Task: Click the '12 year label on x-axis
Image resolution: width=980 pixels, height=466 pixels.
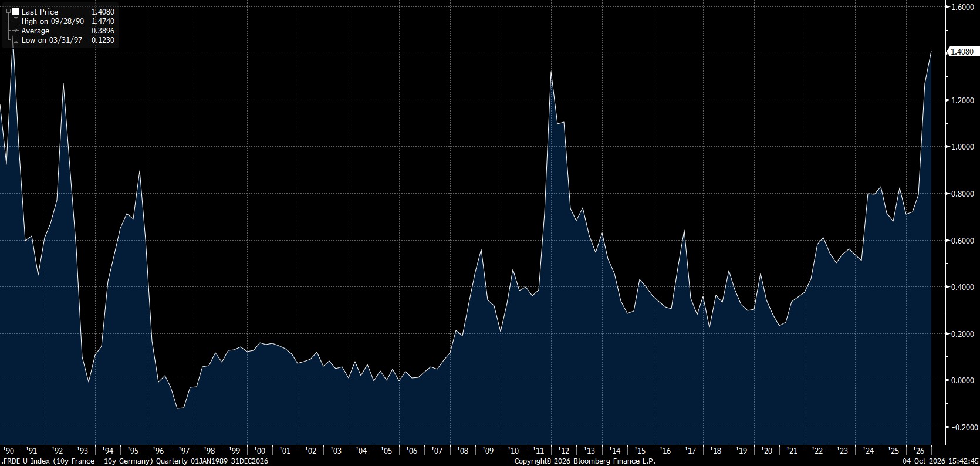Action: click(x=565, y=451)
